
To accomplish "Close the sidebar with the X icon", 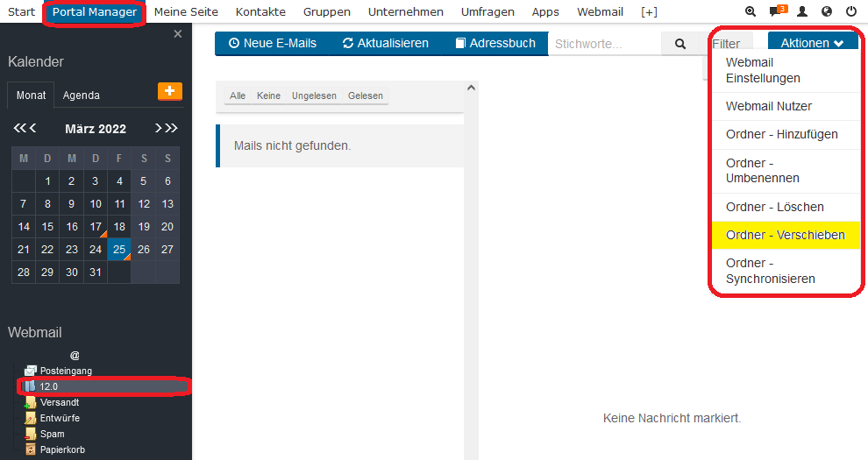I will tap(178, 34).
